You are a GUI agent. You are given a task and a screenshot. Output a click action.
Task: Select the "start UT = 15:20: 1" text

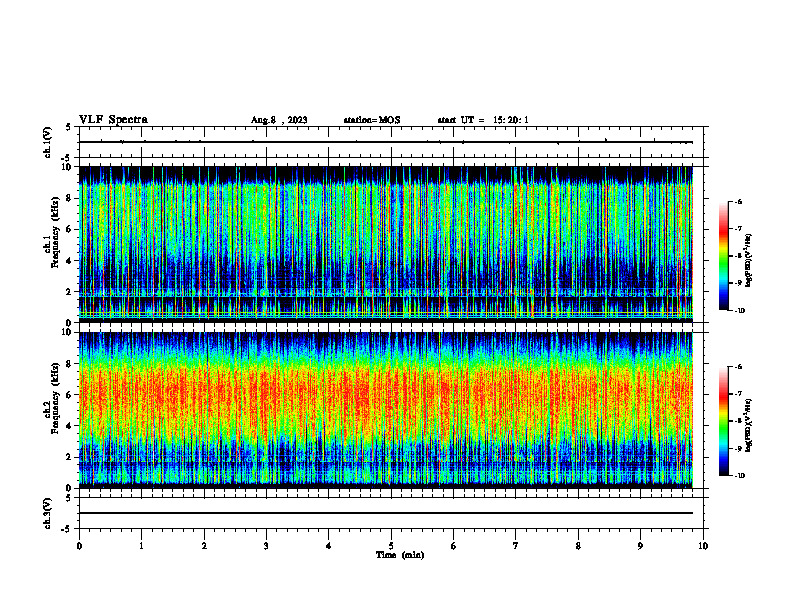point(483,120)
